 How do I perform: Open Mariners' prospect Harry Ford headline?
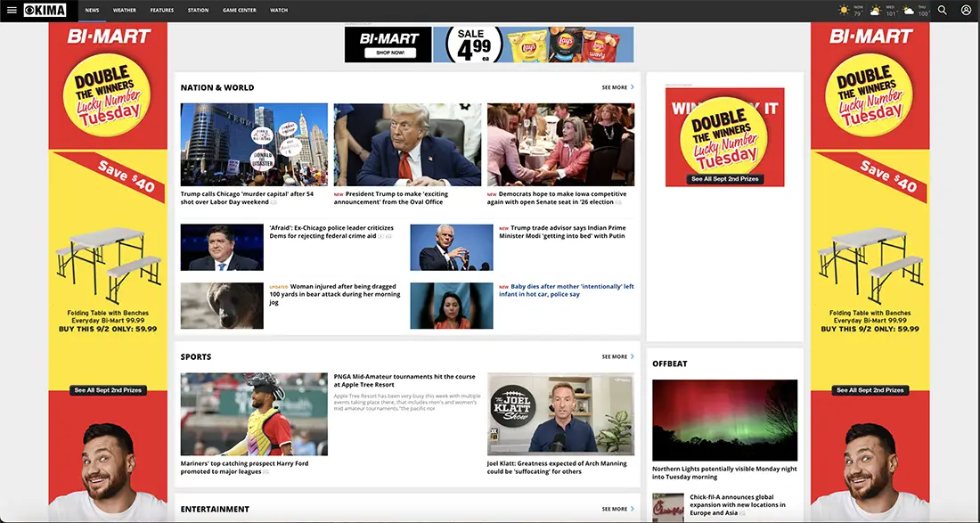[244, 468]
